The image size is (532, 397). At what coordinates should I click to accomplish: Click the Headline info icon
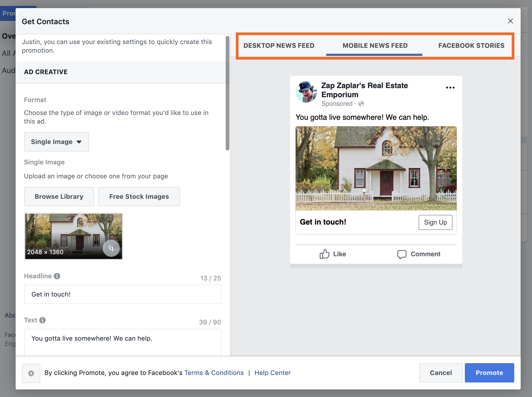[x=57, y=276]
